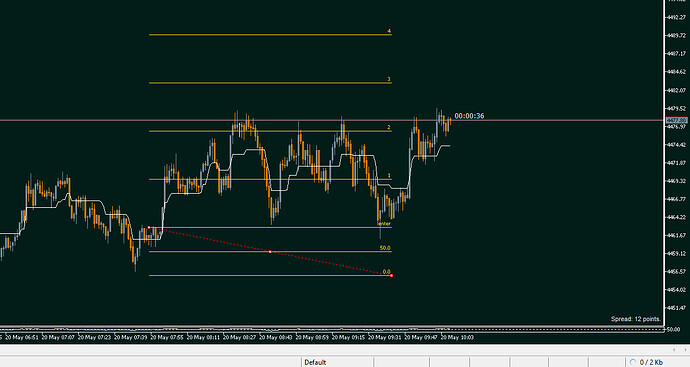Click the 4492.27 price scale label
The image size is (690, 367).
pyautogui.click(x=677, y=18)
